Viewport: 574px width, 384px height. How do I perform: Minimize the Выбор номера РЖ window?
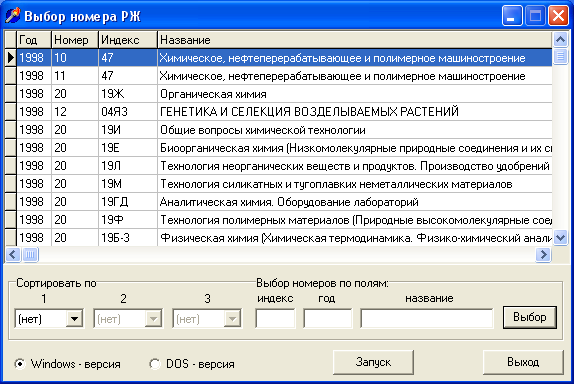(512, 16)
